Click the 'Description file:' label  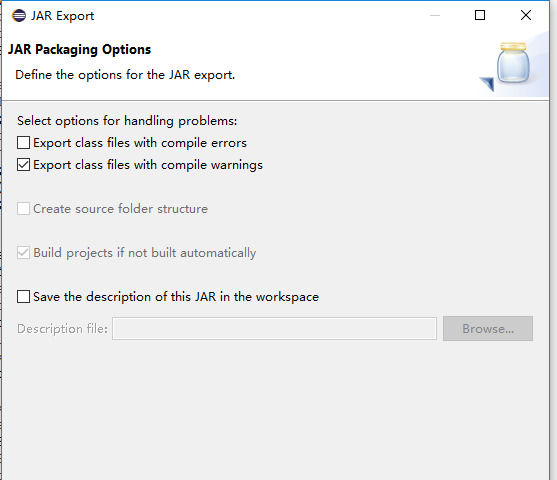coord(62,329)
